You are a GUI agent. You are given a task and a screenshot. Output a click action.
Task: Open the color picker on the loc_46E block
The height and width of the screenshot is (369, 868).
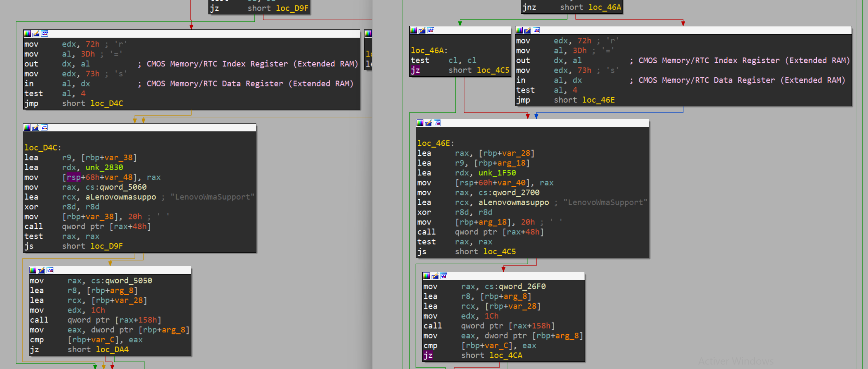pos(420,123)
